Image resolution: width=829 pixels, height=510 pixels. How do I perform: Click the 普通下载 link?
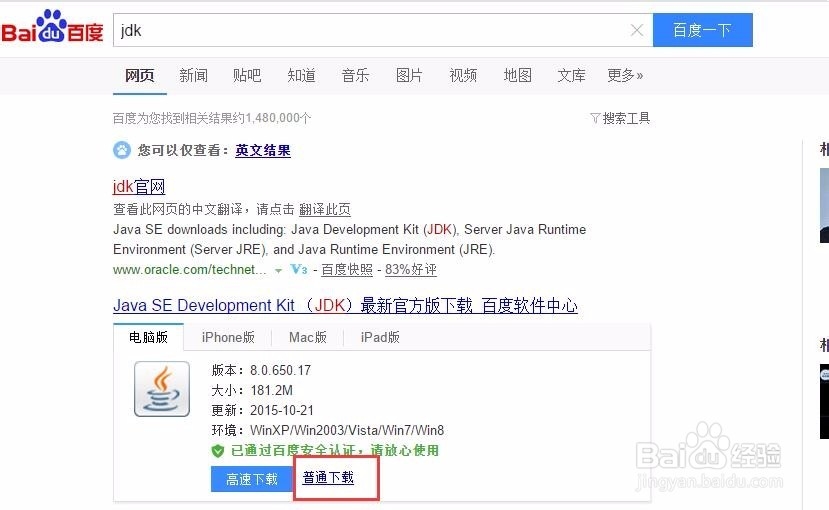[328, 478]
